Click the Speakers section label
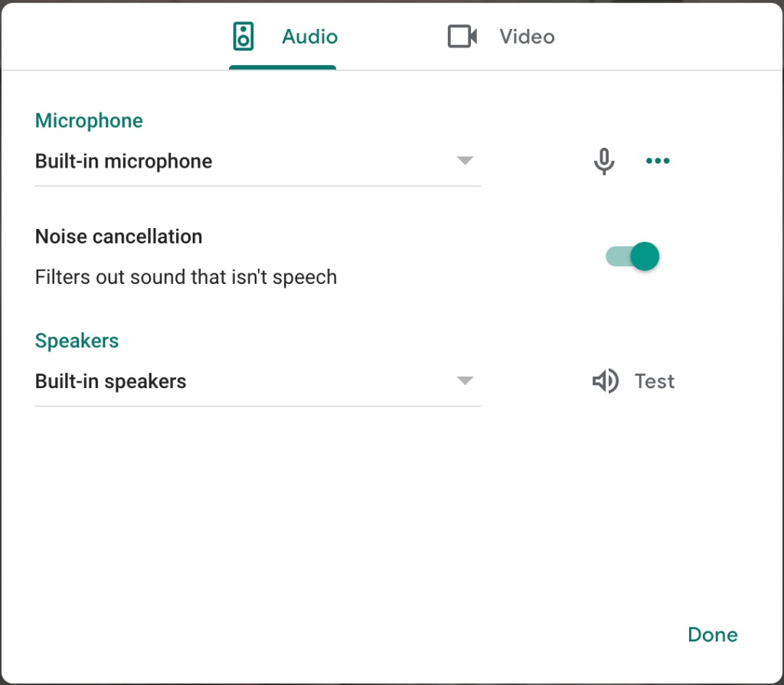The height and width of the screenshot is (685, 784). click(x=77, y=340)
